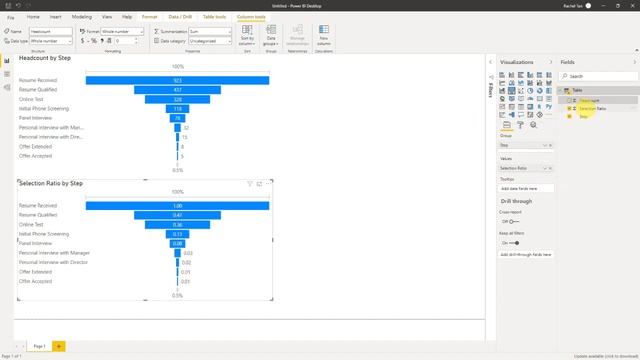Expand the Selection Ratio field well chevron

(544, 168)
